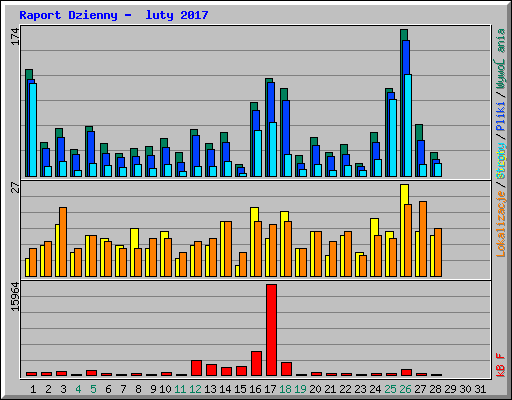
Task: Click day label '17' on x-axis
Action: [270, 389]
